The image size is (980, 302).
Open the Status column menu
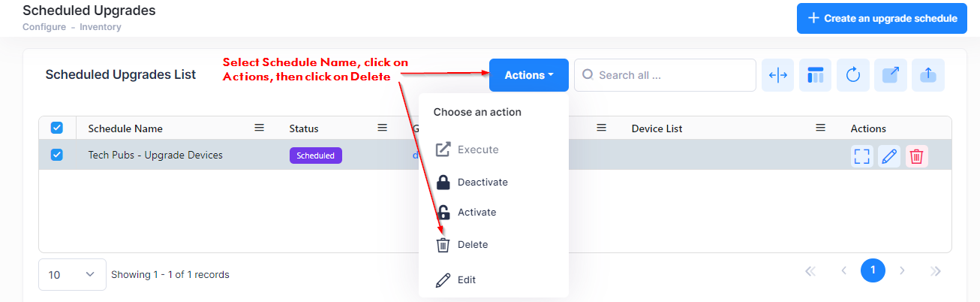point(382,128)
